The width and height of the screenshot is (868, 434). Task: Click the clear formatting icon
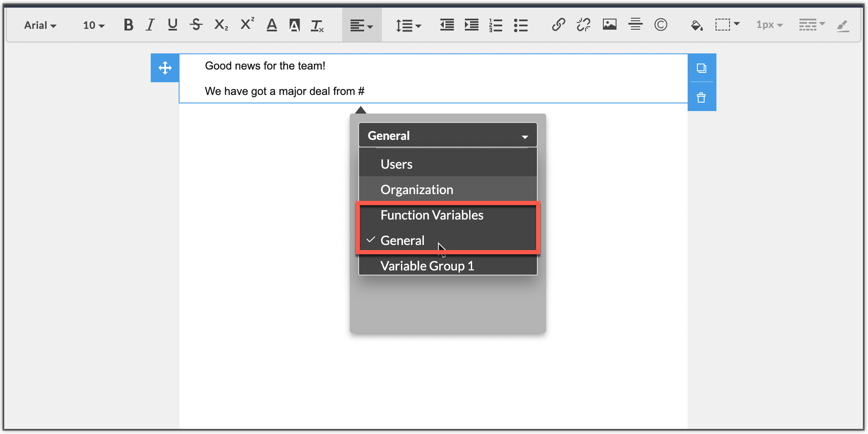click(317, 26)
